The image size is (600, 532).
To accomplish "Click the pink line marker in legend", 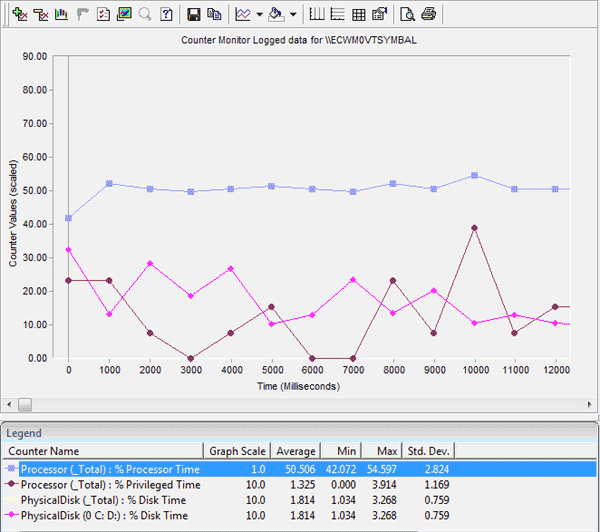I will tap(11, 514).
